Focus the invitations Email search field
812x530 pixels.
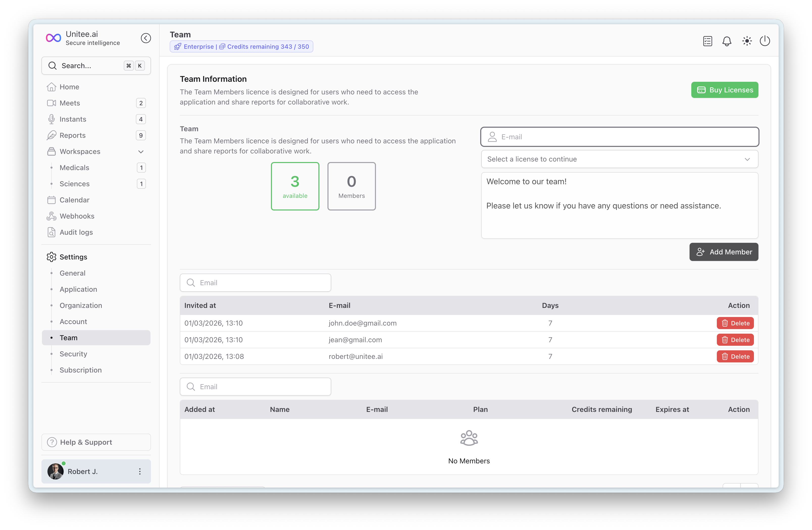click(x=255, y=283)
